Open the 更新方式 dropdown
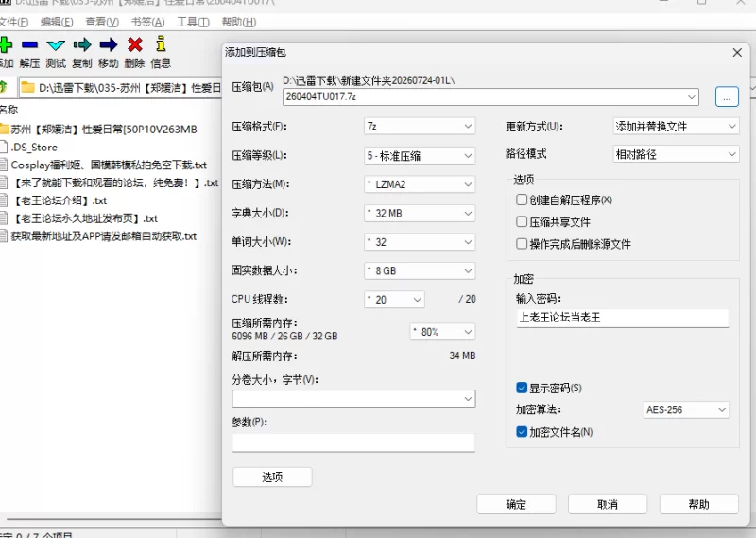Viewport: 756px width, 538px height. (x=676, y=127)
